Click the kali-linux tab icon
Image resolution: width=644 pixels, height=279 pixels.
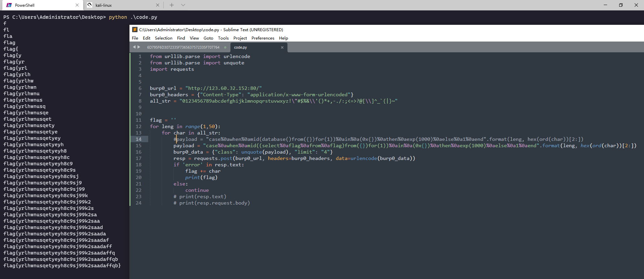(x=90, y=5)
